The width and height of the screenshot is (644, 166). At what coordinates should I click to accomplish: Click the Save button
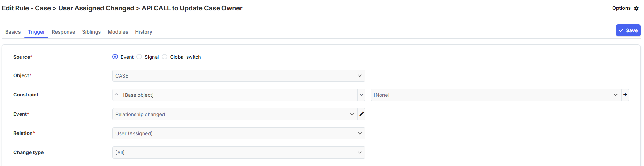[x=628, y=30]
